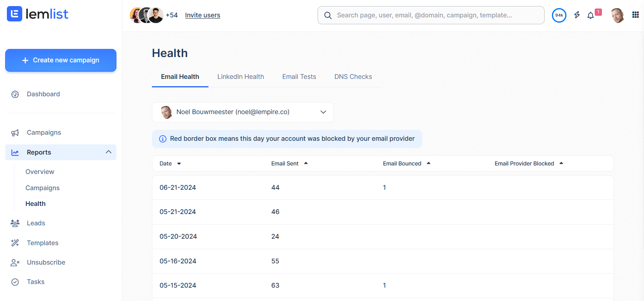Click the 94k credits circle indicator
The height and width of the screenshot is (301, 644).
click(559, 15)
